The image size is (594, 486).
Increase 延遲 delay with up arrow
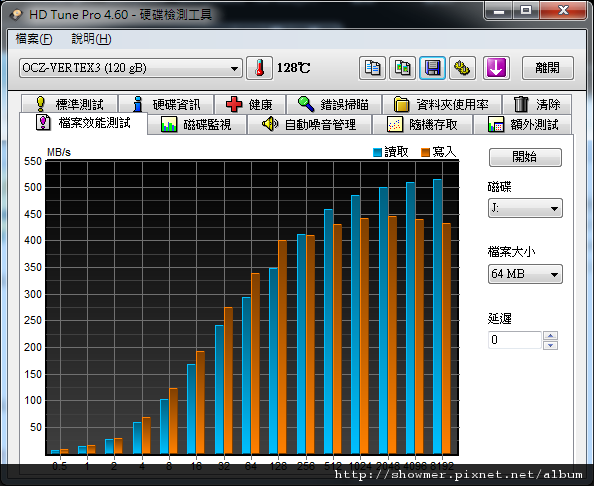[550, 335]
